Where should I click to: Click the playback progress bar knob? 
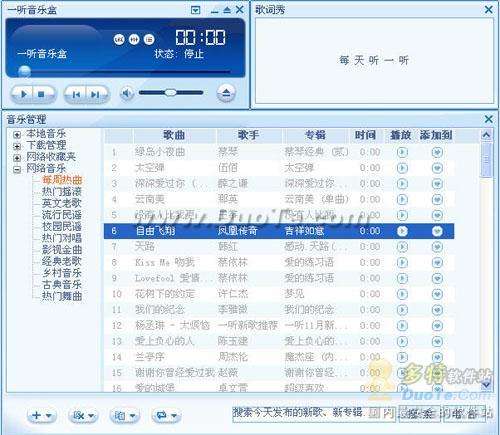click(24, 71)
